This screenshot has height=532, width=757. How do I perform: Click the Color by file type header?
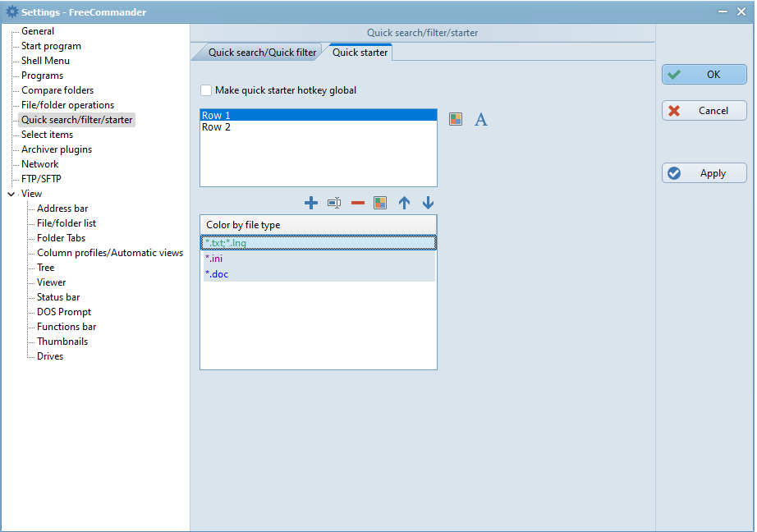point(319,225)
